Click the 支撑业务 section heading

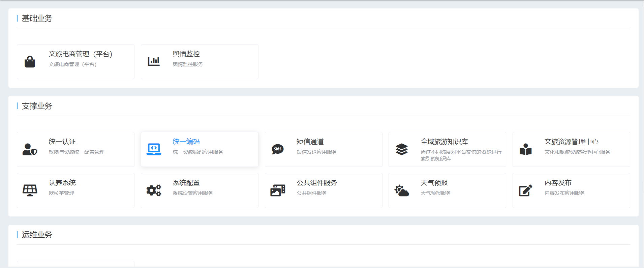37,106
